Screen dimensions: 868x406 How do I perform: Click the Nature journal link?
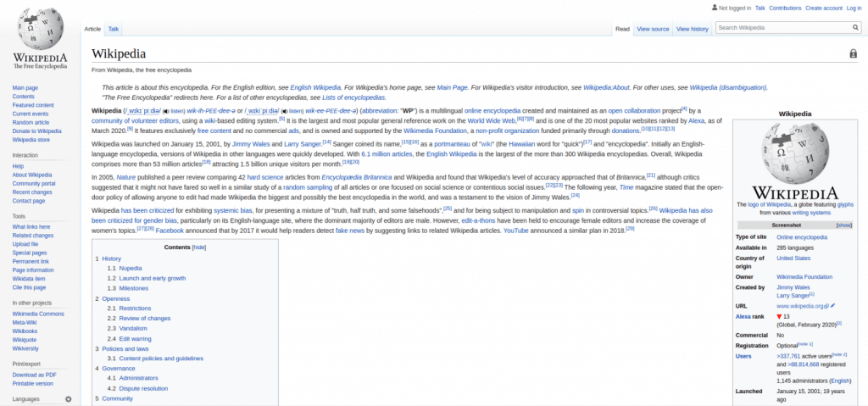[x=125, y=177]
